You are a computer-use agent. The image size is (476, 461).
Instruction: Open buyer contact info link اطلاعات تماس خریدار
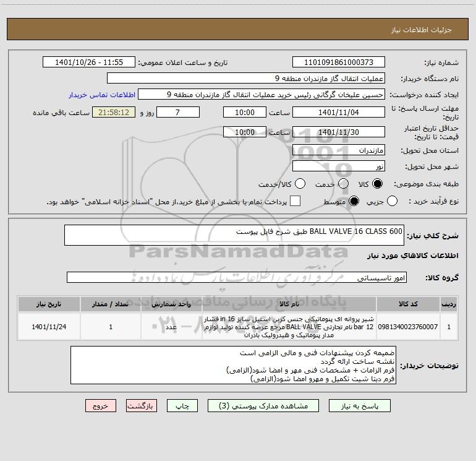102,95
